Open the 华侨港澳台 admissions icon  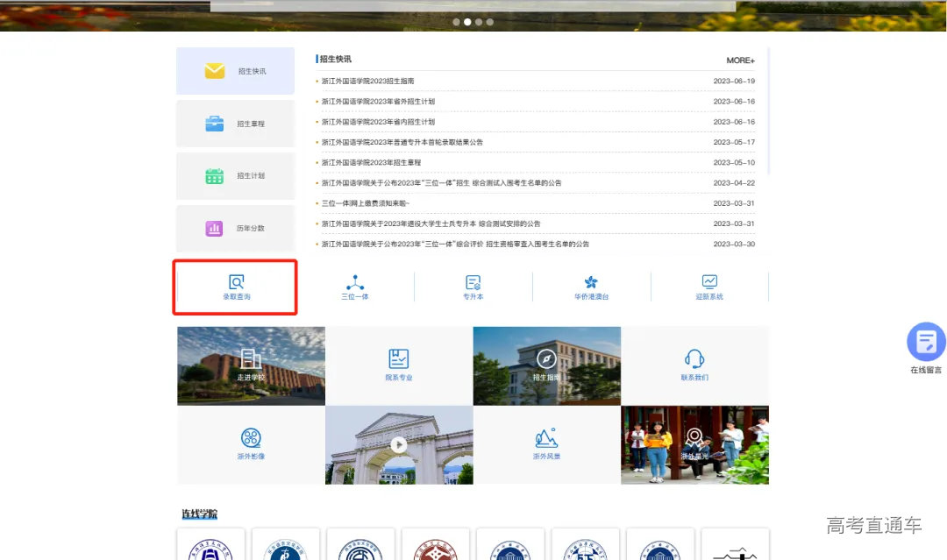591,287
